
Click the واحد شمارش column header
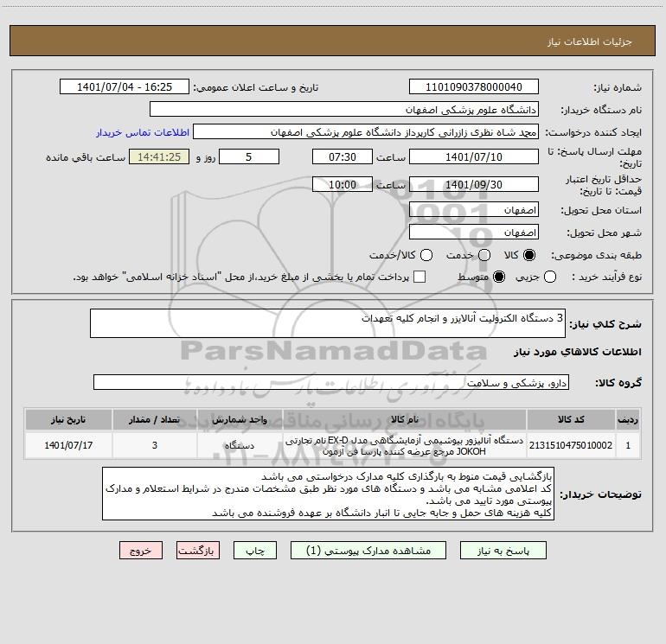click(x=240, y=419)
